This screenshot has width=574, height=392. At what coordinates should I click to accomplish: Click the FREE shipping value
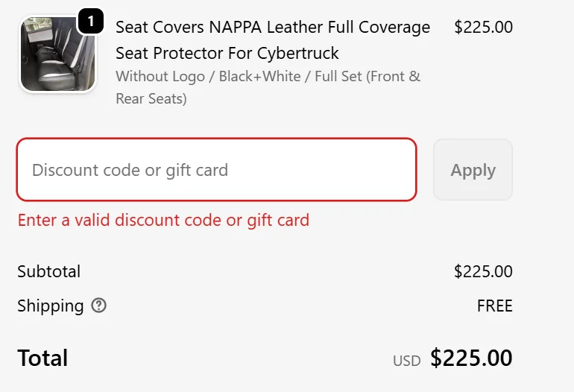[x=495, y=306]
